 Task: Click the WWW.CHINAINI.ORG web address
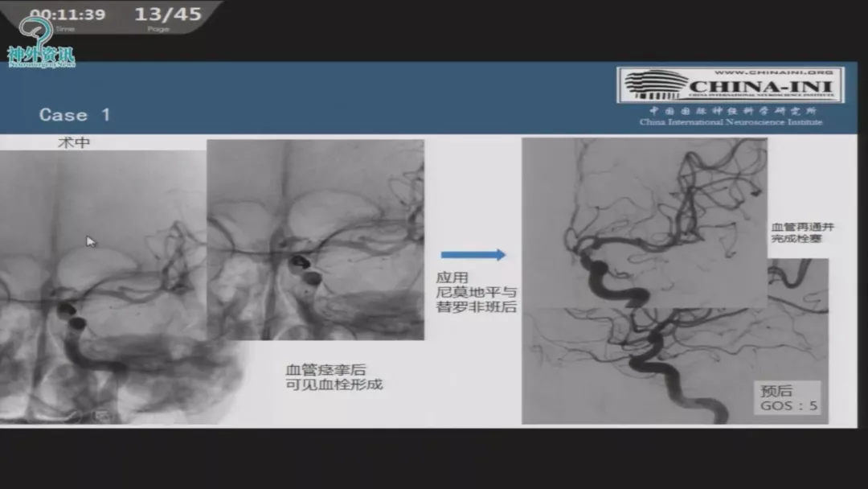(x=774, y=72)
